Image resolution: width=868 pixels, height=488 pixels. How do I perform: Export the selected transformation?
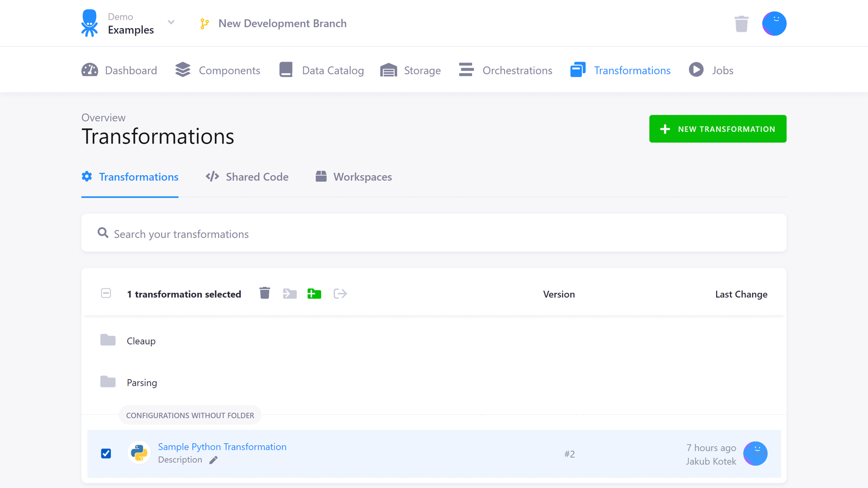click(340, 293)
